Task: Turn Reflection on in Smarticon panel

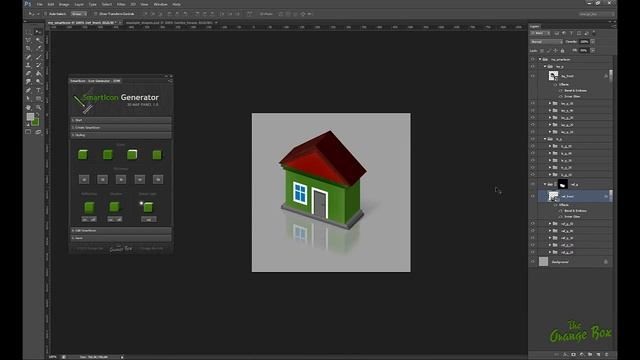Action: (85, 219)
